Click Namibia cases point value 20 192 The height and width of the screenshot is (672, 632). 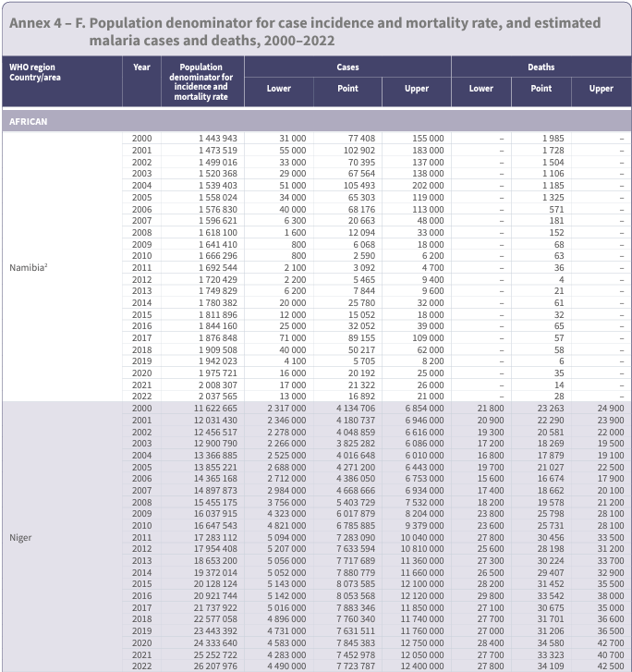coord(361,373)
